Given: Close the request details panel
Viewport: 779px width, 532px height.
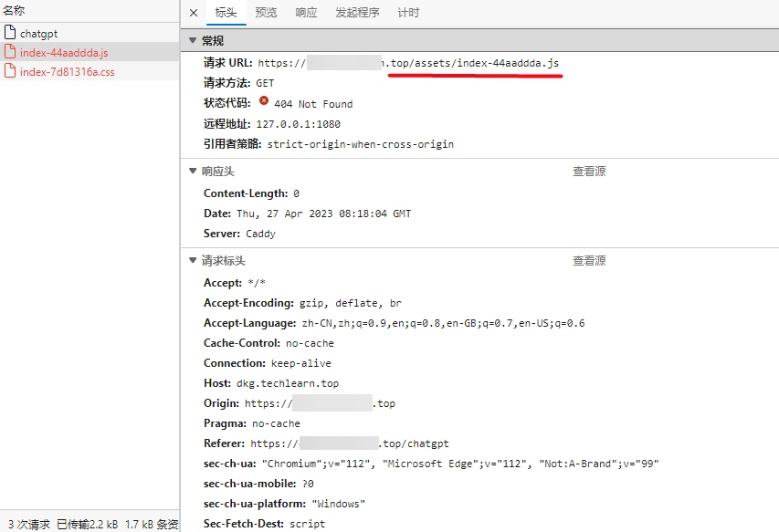Looking at the screenshot, I should click(194, 13).
